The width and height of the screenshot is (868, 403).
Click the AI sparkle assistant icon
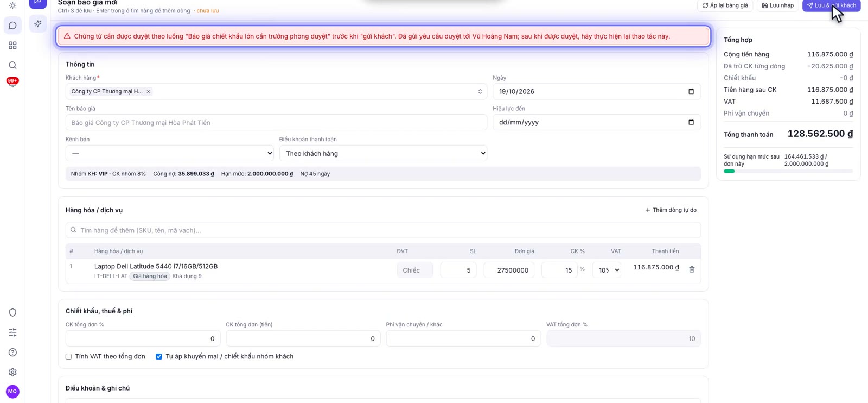[38, 24]
